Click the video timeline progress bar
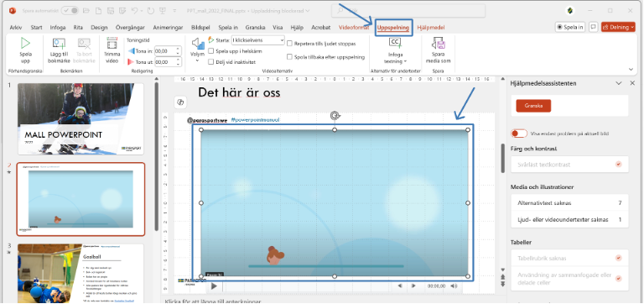 coord(307,286)
